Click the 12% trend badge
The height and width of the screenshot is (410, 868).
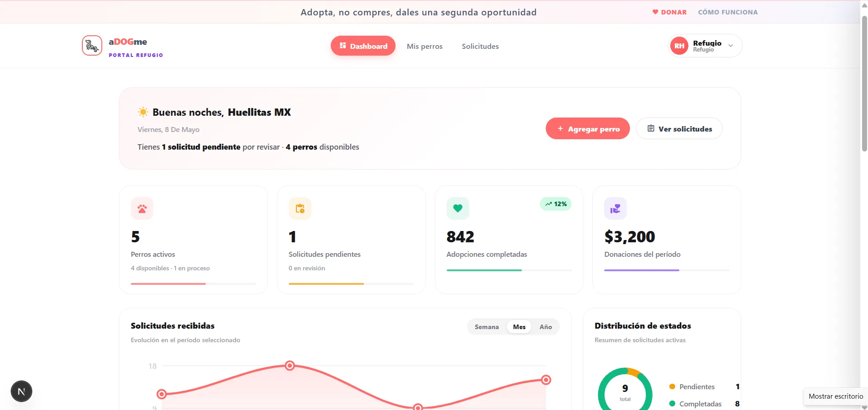coord(556,204)
